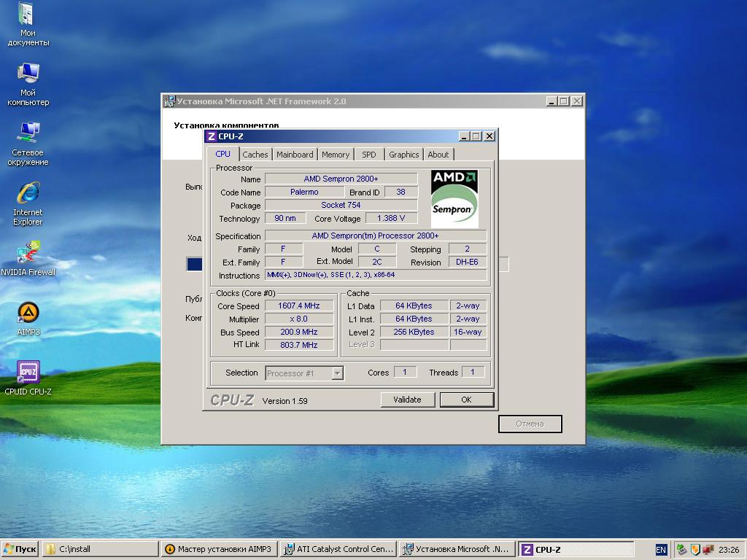Click the Code Name value Palermo
Screen dimensions: 747x560
[x=304, y=192]
